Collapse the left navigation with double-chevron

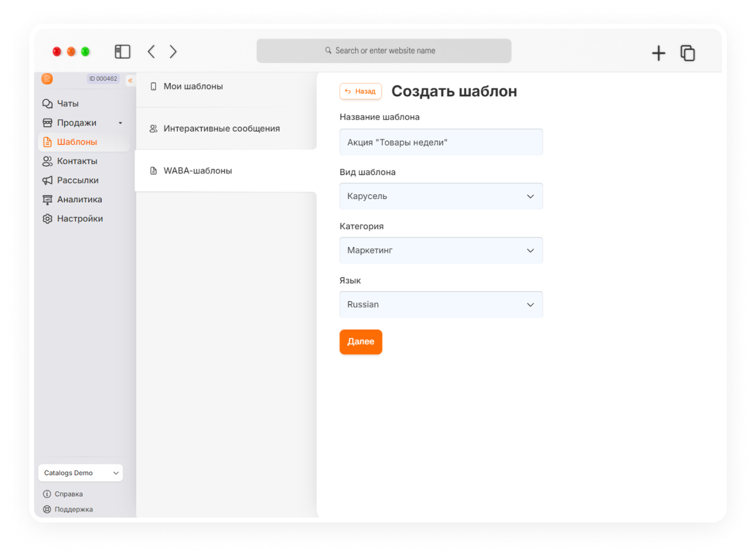tap(130, 80)
